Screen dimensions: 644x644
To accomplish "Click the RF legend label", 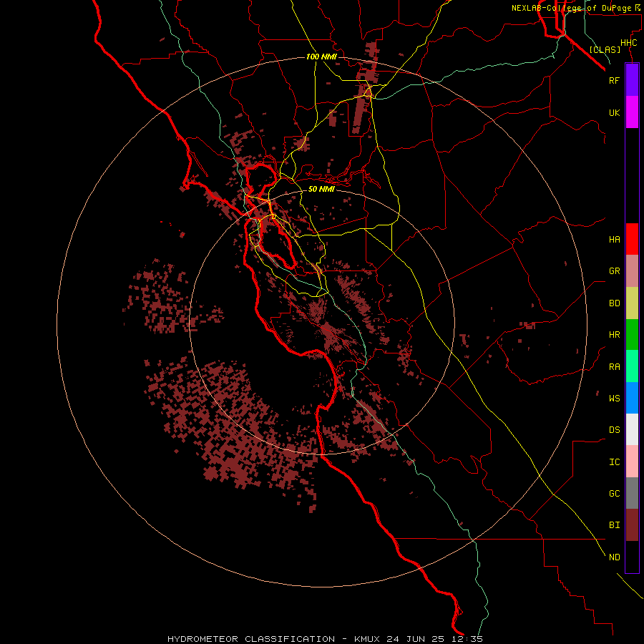I will coord(614,80).
